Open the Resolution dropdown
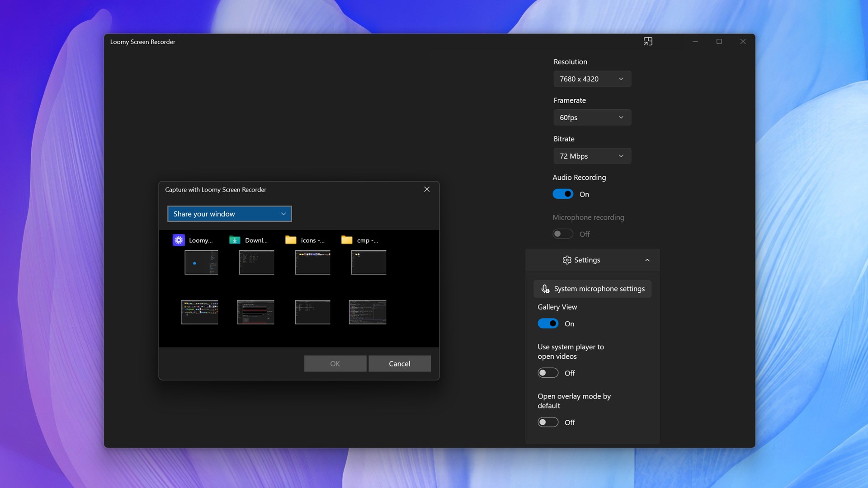868x488 pixels. (x=592, y=79)
